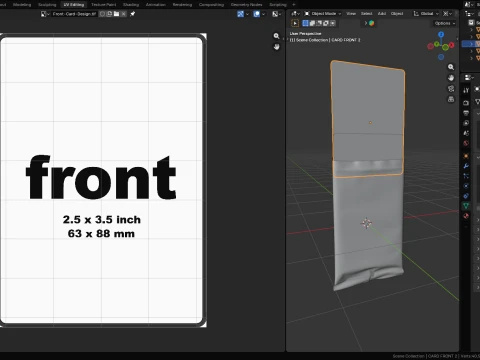Toggle the camera view icon
480x360 pixels.
tap(451, 89)
